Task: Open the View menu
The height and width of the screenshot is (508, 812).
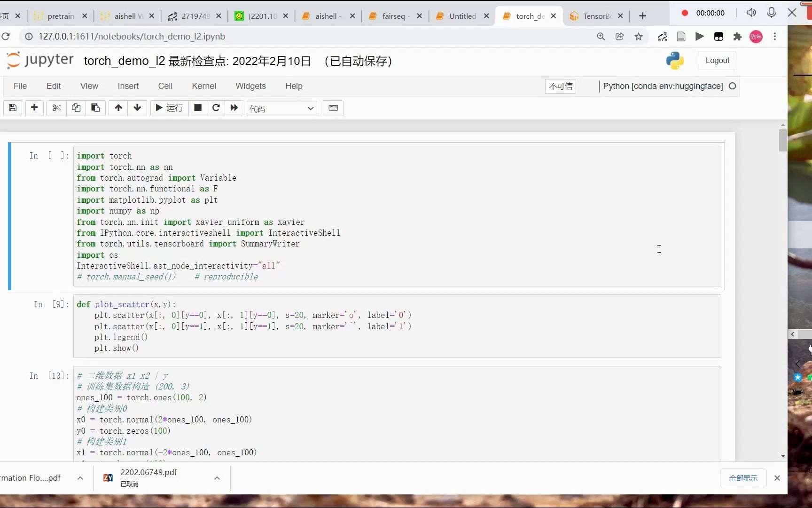Action: pos(89,86)
